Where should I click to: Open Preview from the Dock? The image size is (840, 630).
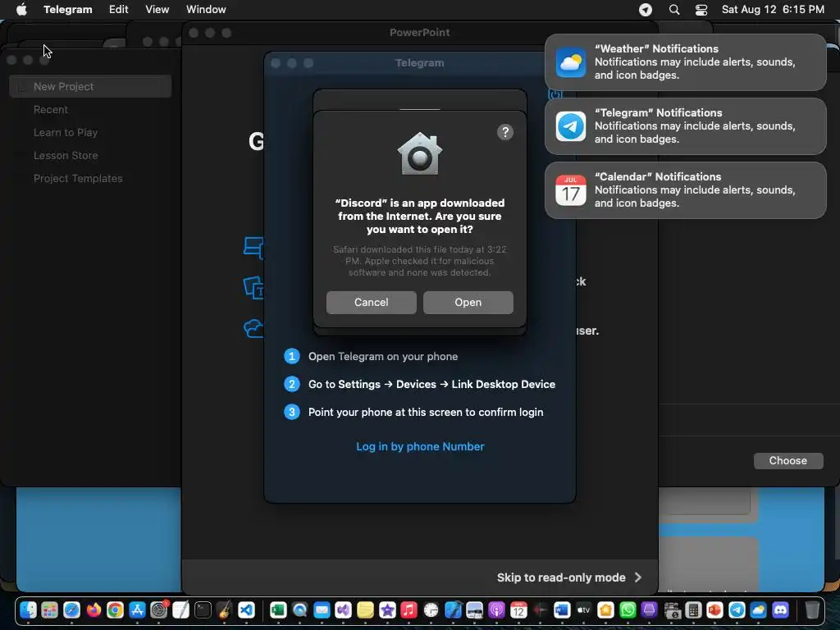tap(475, 609)
